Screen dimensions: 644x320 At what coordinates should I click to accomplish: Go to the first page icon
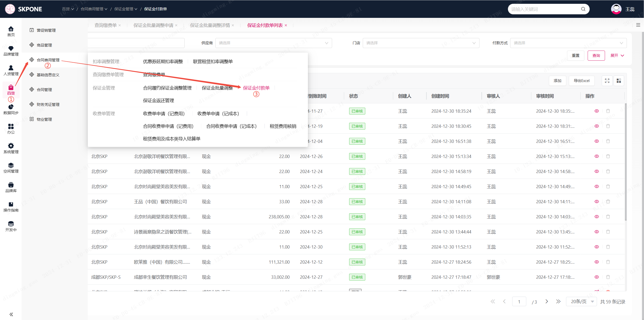pyautogui.click(x=493, y=301)
